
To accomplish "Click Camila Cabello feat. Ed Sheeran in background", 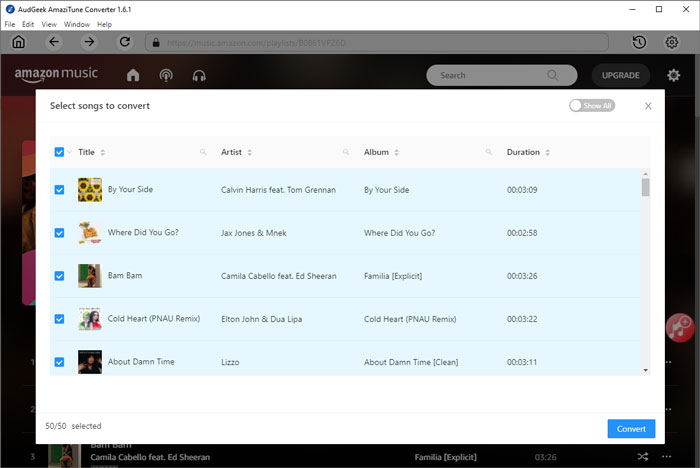I will [x=150, y=457].
